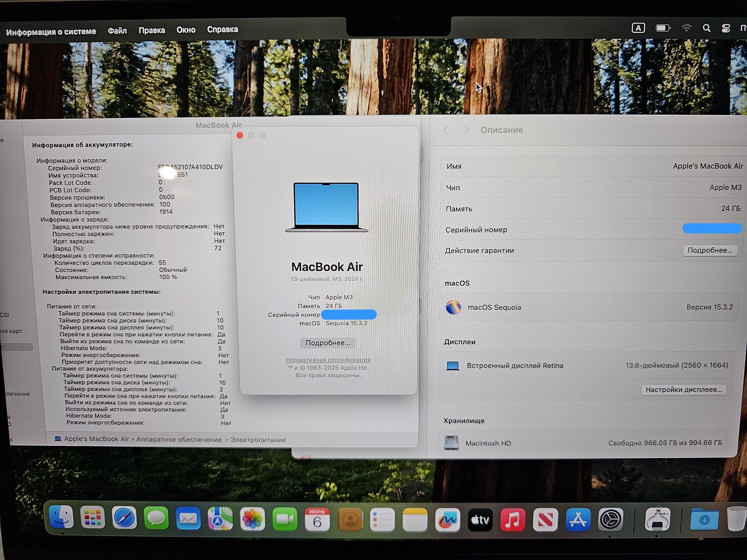Viewport: 747px width, 560px height.
Task: Click Настройки электропитания системы heading
Action: point(102,292)
